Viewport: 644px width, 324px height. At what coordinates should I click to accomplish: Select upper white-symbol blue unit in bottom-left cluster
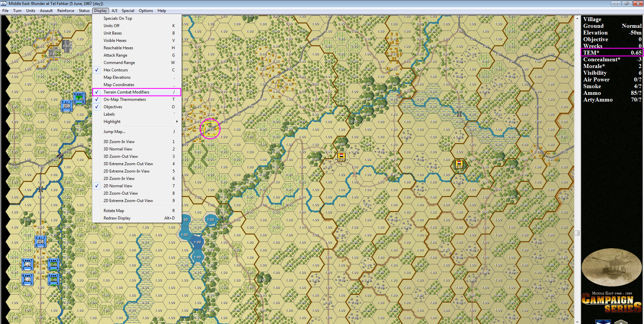[x=28, y=264]
